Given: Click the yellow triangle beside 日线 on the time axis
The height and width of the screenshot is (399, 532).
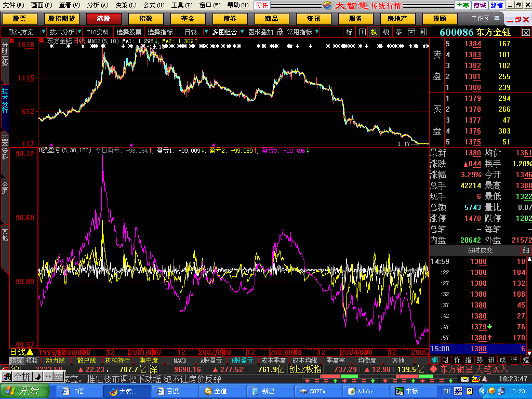Looking at the screenshot, I should [30, 352].
